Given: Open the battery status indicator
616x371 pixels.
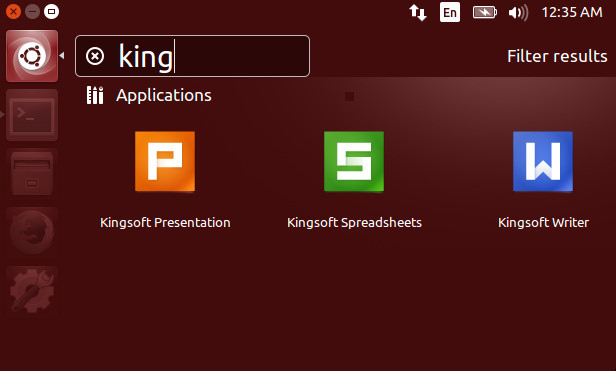Looking at the screenshot, I should [484, 13].
